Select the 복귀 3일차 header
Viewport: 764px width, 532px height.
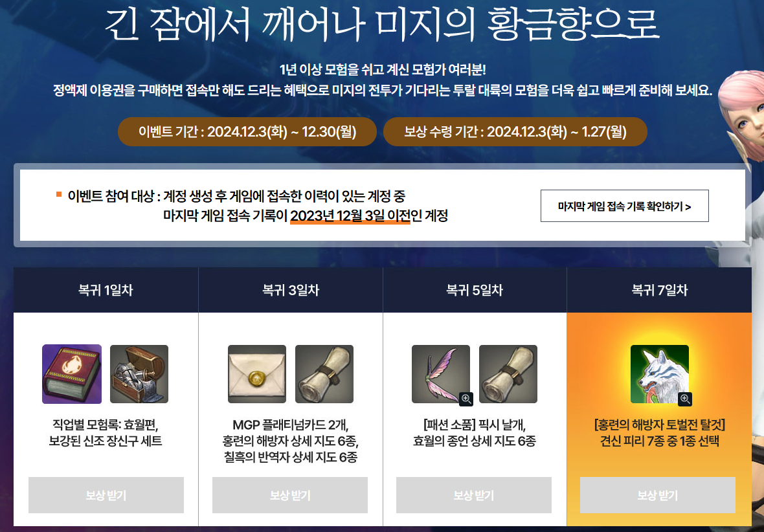coord(291,290)
